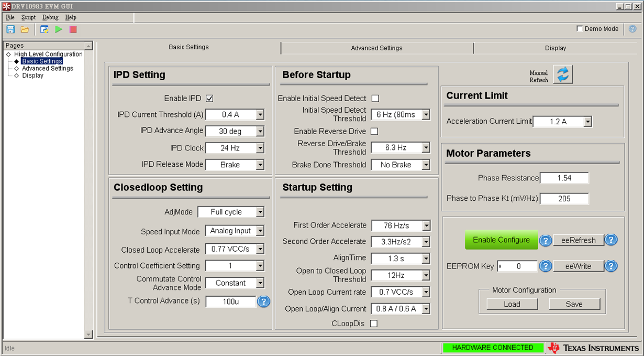The height and width of the screenshot is (356, 644).
Task: Open the IPD Clock dropdown
Action: (x=260, y=148)
